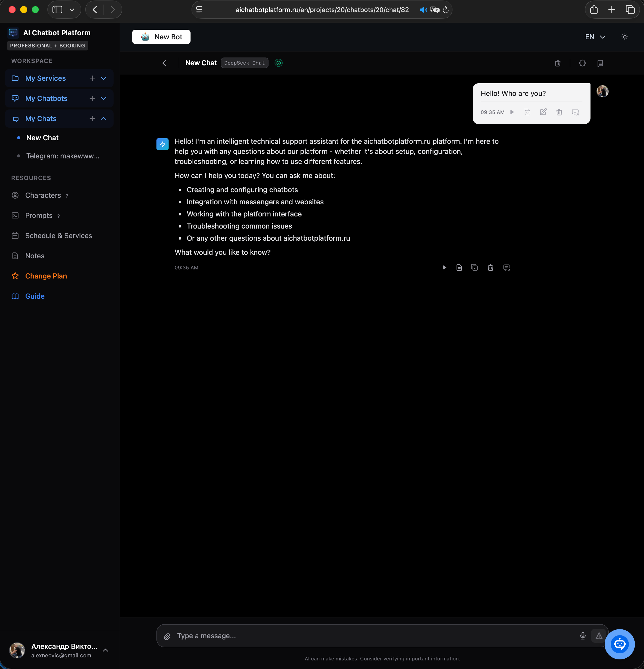Open the Prompts resource page
Image resolution: width=644 pixels, height=669 pixels.
click(x=38, y=215)
